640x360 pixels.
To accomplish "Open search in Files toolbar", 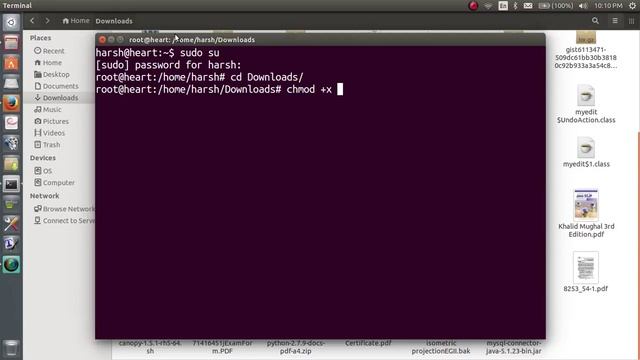I will (595, 20).
